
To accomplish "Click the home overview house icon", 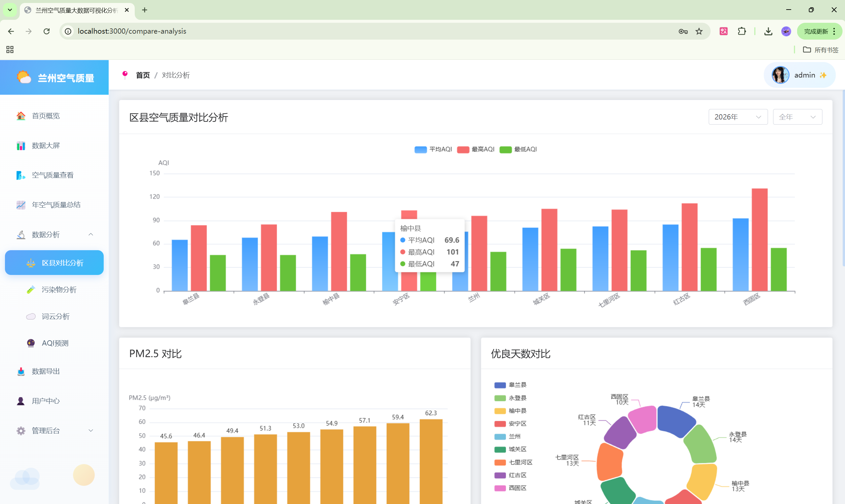I will pyautogui.click(x=21, y=116).
